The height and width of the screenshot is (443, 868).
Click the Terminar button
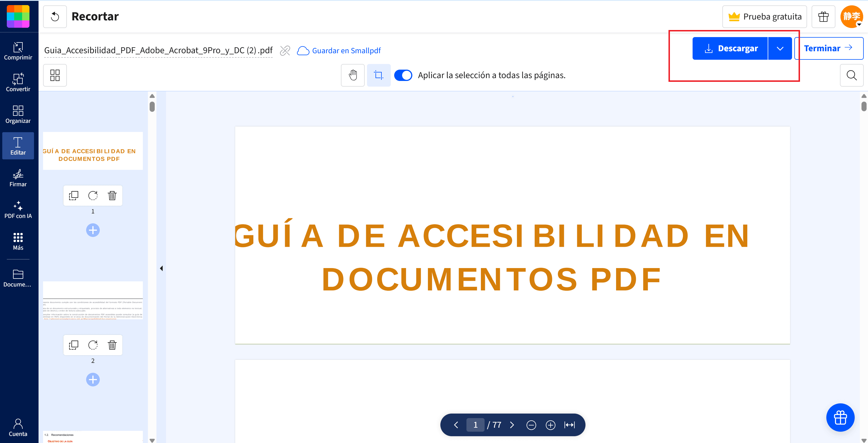[x=828, y=48]
